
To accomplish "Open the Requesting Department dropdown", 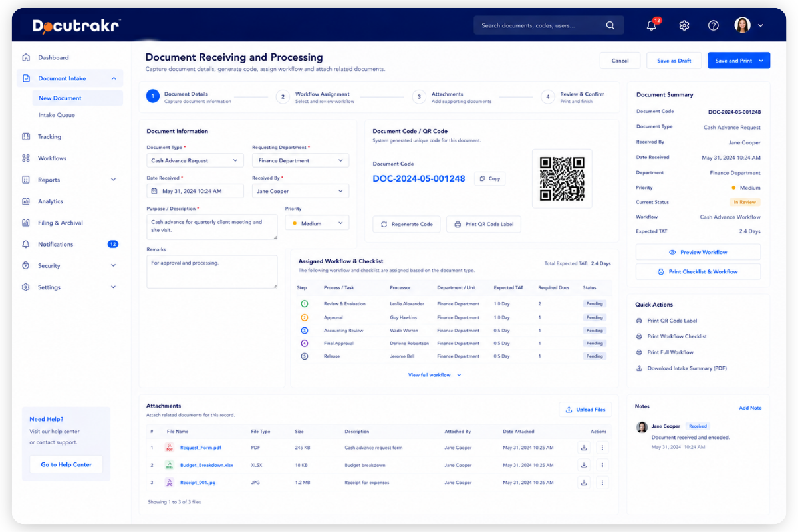I will click(x=301, y=160).
